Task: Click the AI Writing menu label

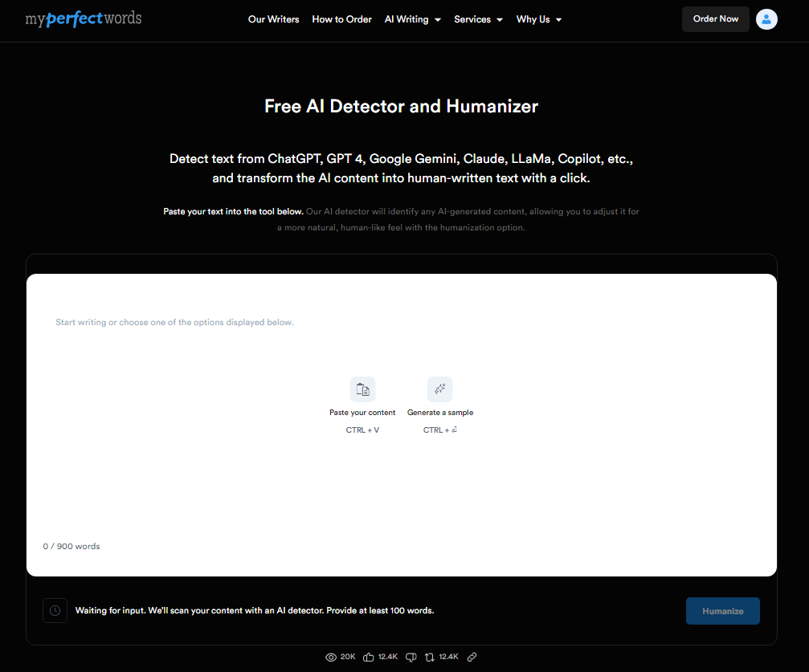Action: [406, 19]
